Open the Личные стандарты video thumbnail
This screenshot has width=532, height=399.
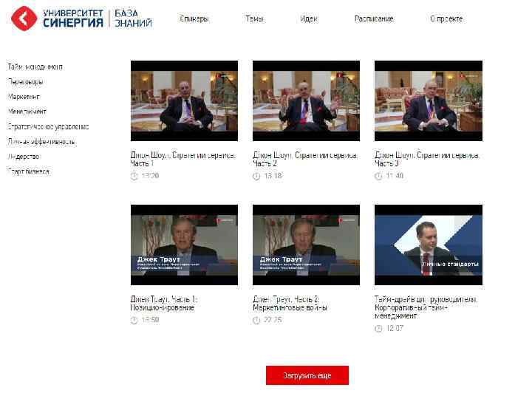pos(428,245)
